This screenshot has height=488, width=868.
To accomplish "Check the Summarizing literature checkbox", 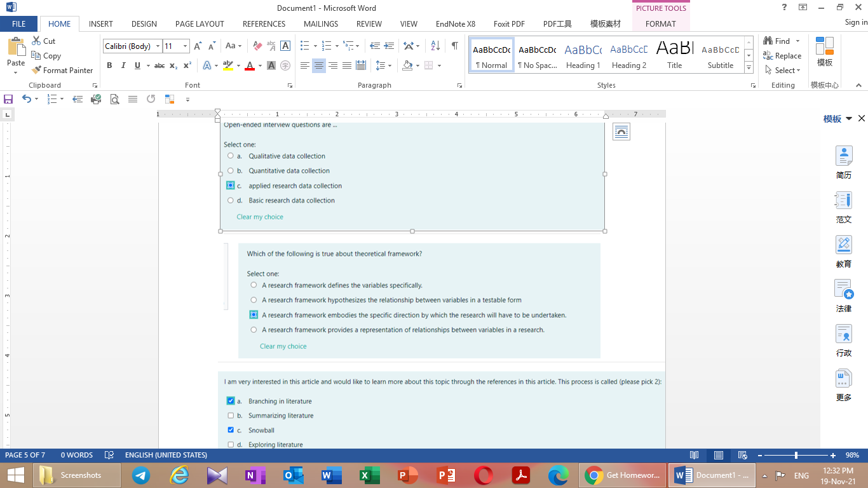I will click(230, 415).
